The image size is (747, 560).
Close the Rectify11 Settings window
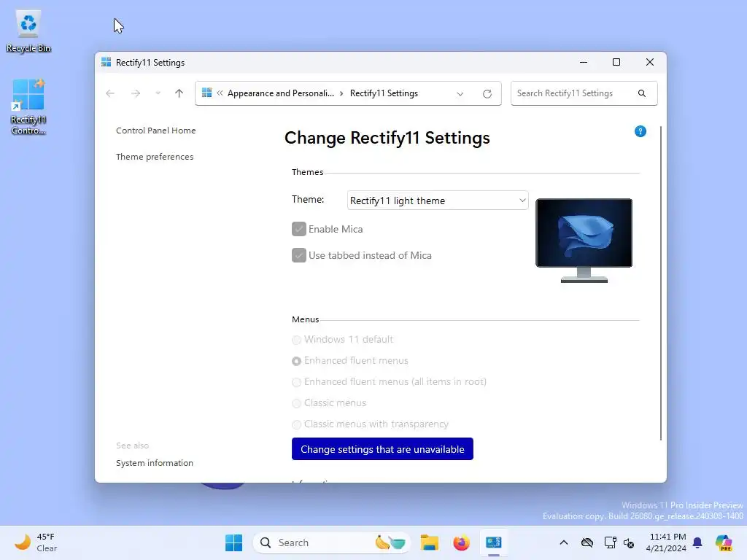650,63
